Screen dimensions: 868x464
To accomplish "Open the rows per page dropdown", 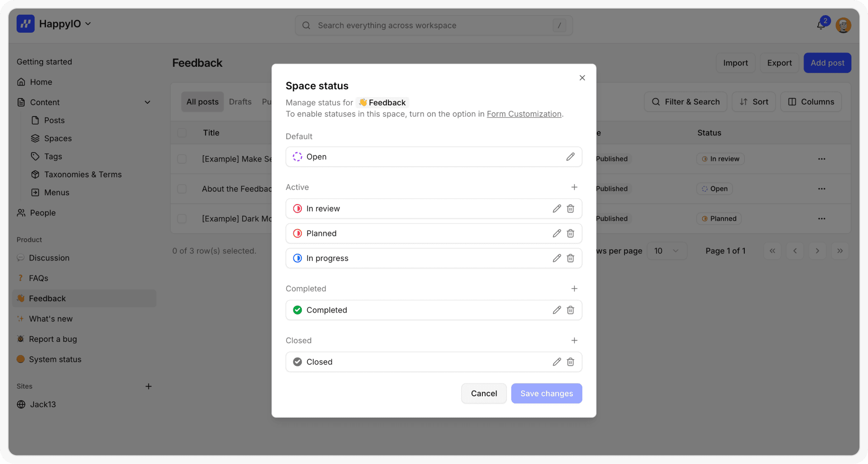I will click(x=666, y=251).
